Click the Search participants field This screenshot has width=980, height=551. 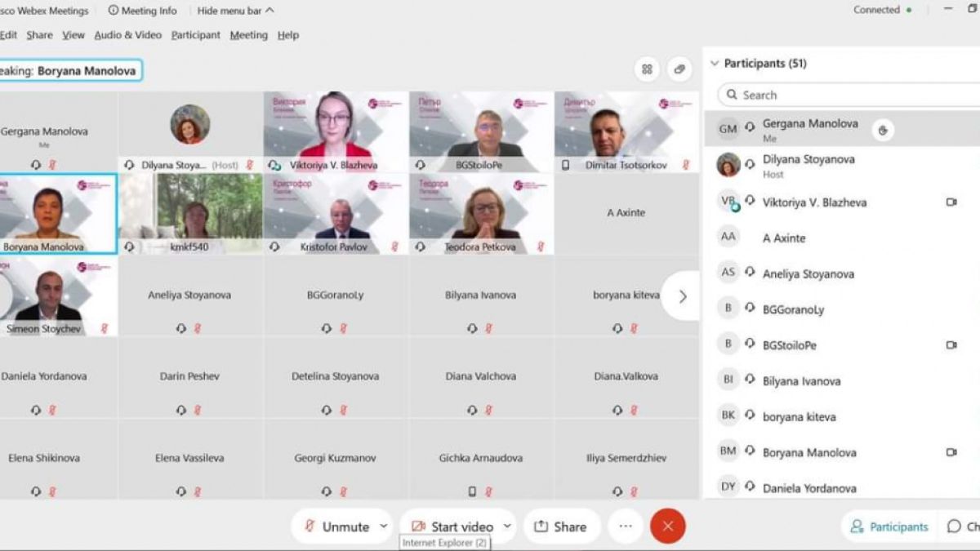pos(849,95)
